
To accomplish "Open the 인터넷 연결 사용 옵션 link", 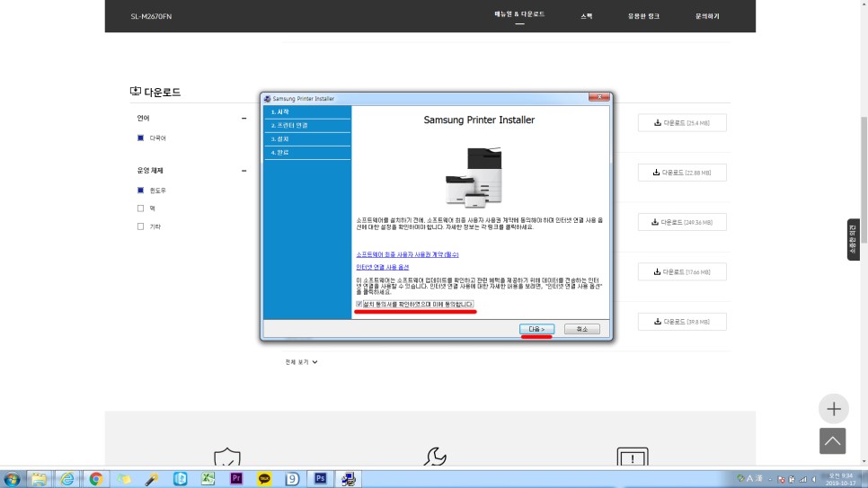I will [x=383, y=267].
